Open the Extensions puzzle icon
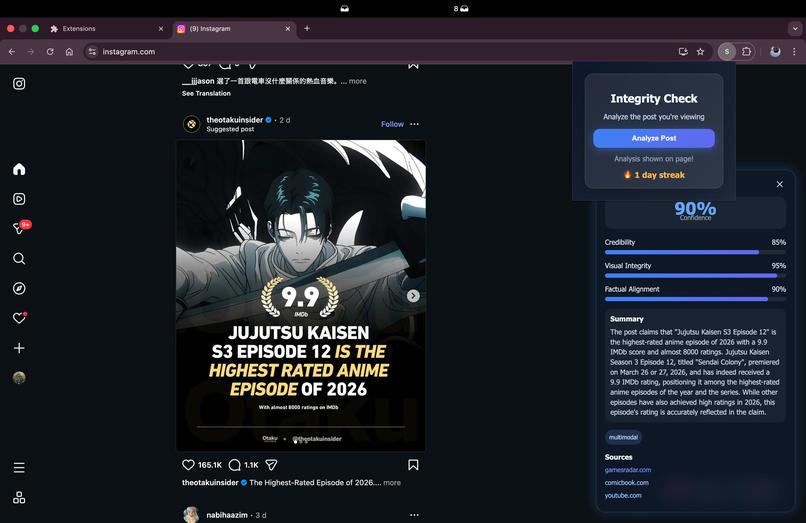Screen dimensions: 806x523 746,51
